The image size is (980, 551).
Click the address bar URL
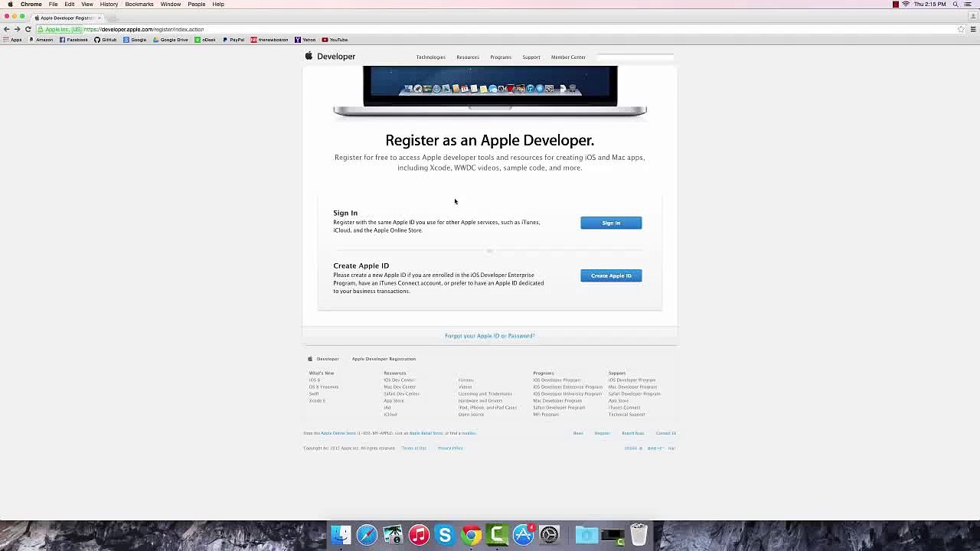click(143, 29)
